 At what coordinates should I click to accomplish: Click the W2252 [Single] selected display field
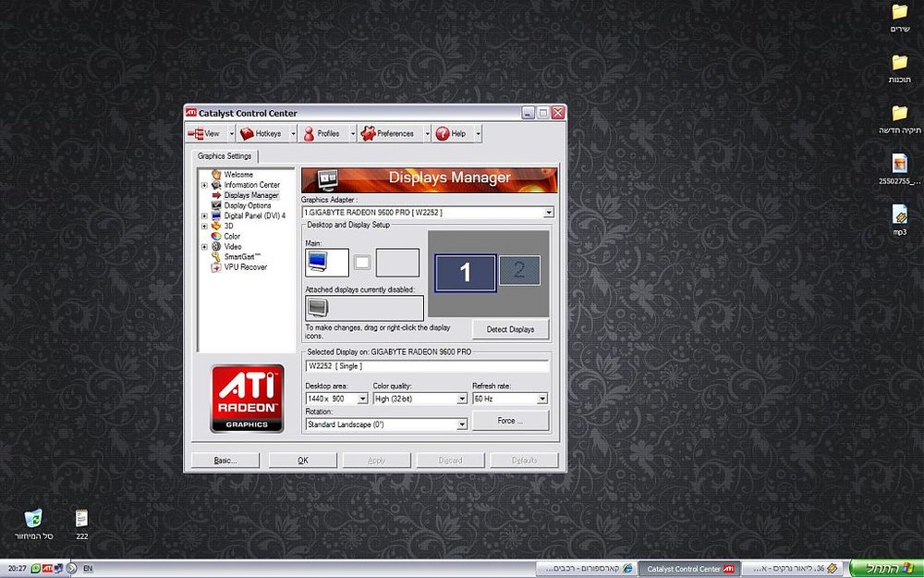[427, 366]
